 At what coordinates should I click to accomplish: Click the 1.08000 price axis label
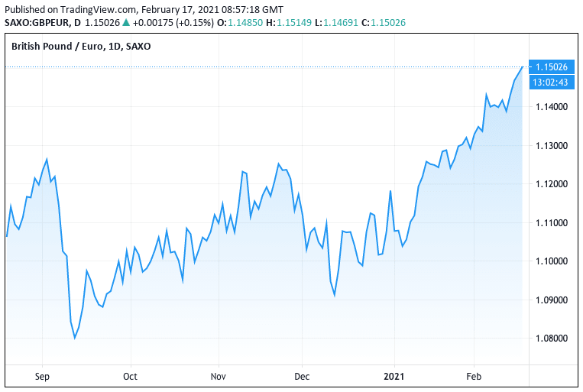(550, 339)
